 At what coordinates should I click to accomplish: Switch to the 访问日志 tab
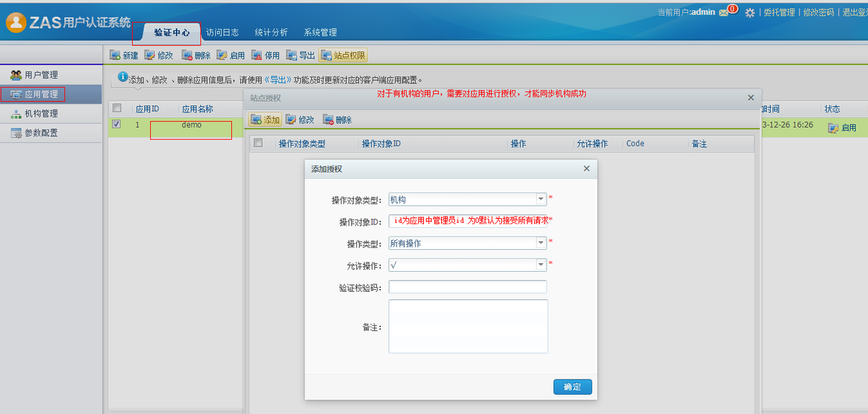point(222,32)
